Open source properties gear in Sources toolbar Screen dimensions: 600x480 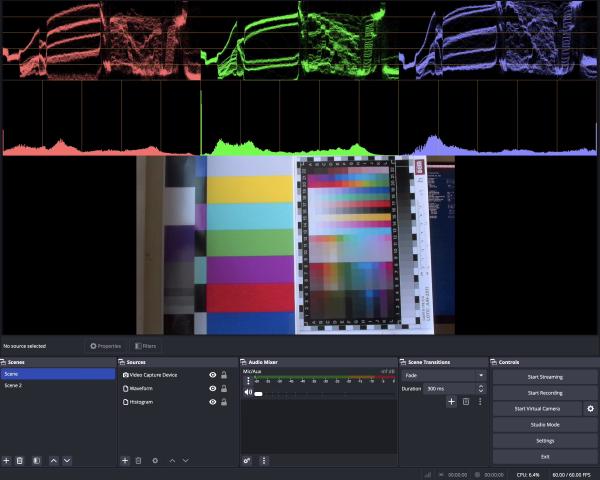(x=155, y=460)
